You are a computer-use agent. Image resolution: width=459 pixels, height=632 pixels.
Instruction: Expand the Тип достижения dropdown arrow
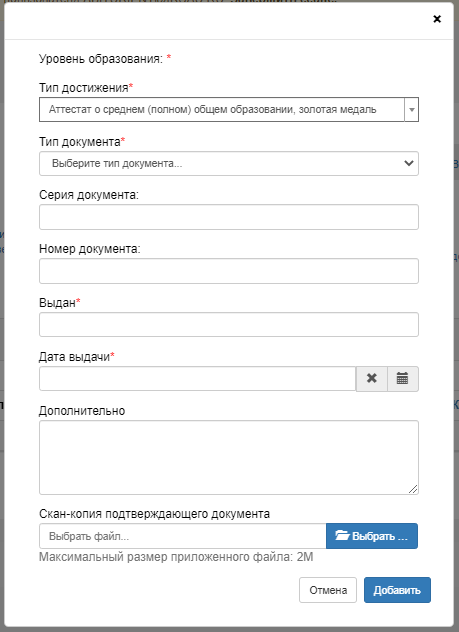pos(411,110)
